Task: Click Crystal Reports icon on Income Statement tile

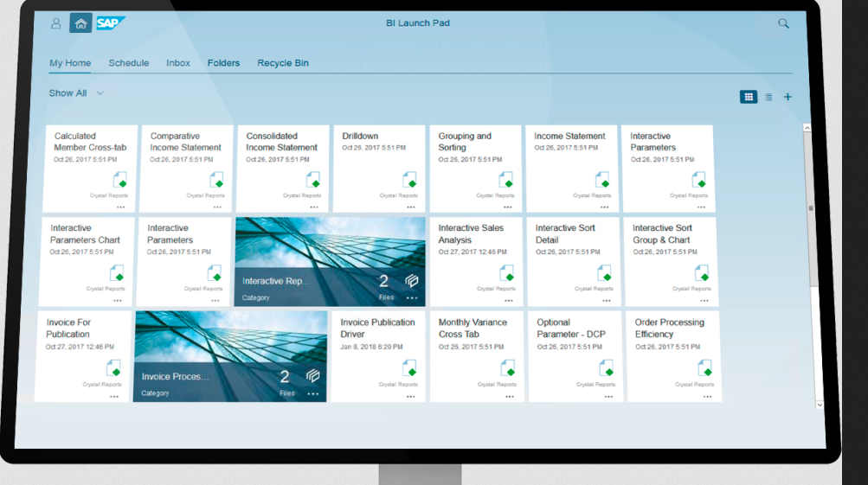Action: coord(602,180)
